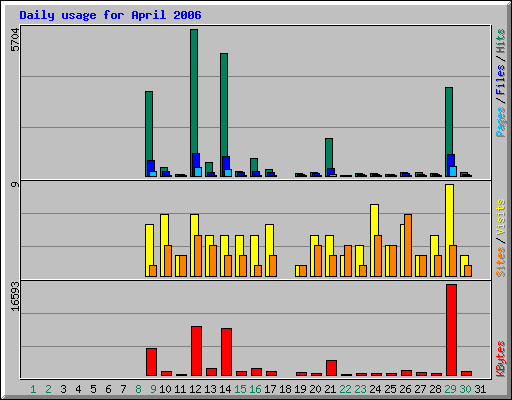Select day 25 on the date axis

point(390,389)
